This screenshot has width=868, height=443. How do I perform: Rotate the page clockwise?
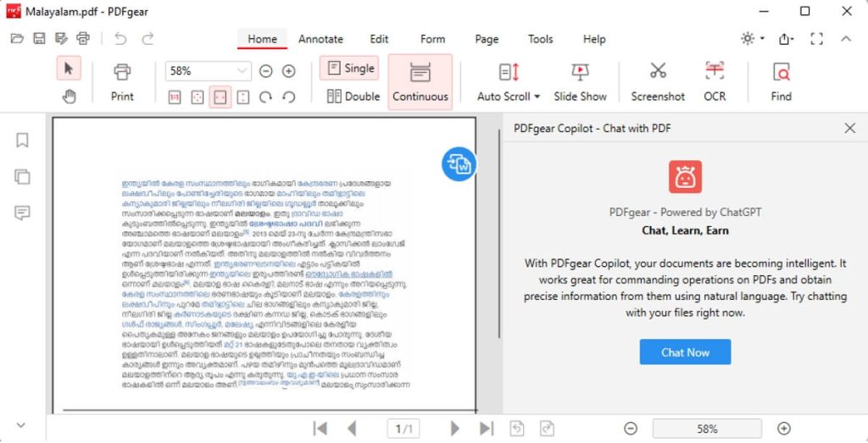[x=265, y=97]
